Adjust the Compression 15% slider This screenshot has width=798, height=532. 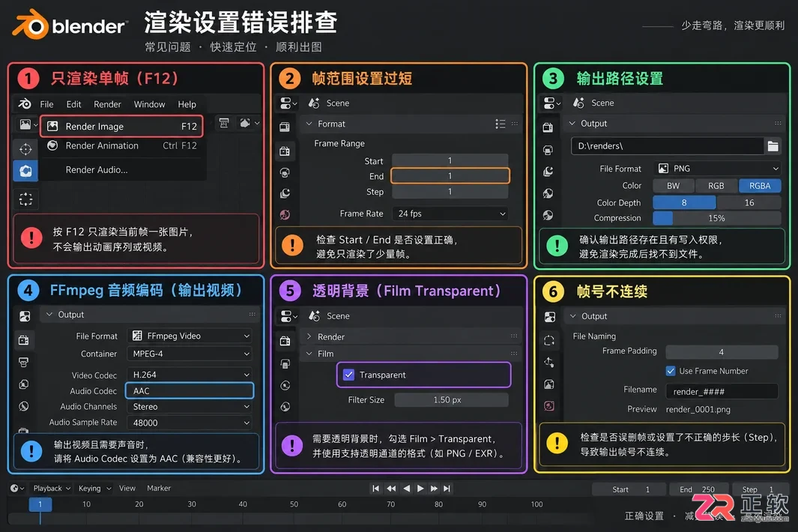click(717, 218)
